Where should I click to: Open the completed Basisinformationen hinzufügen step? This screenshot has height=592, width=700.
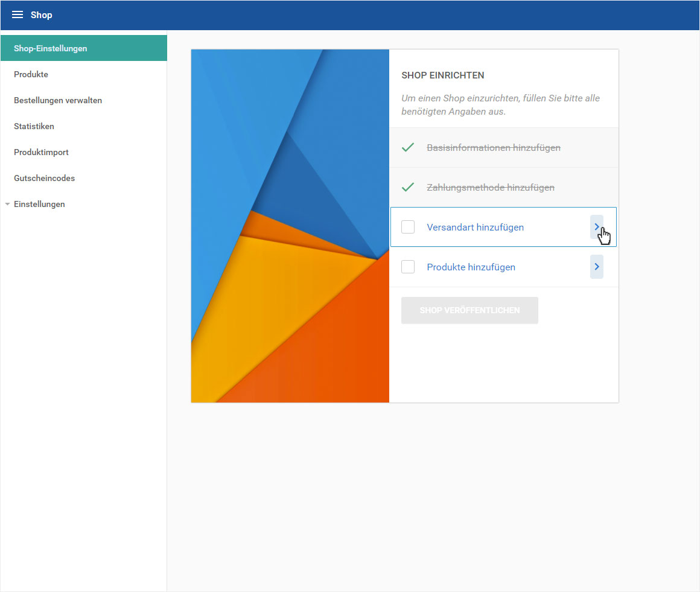(493, 147)
